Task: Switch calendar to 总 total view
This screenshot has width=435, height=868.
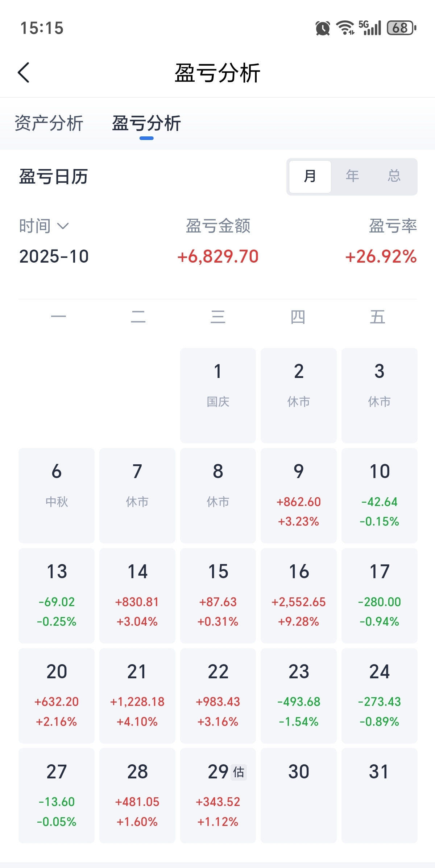Action: 394,177
